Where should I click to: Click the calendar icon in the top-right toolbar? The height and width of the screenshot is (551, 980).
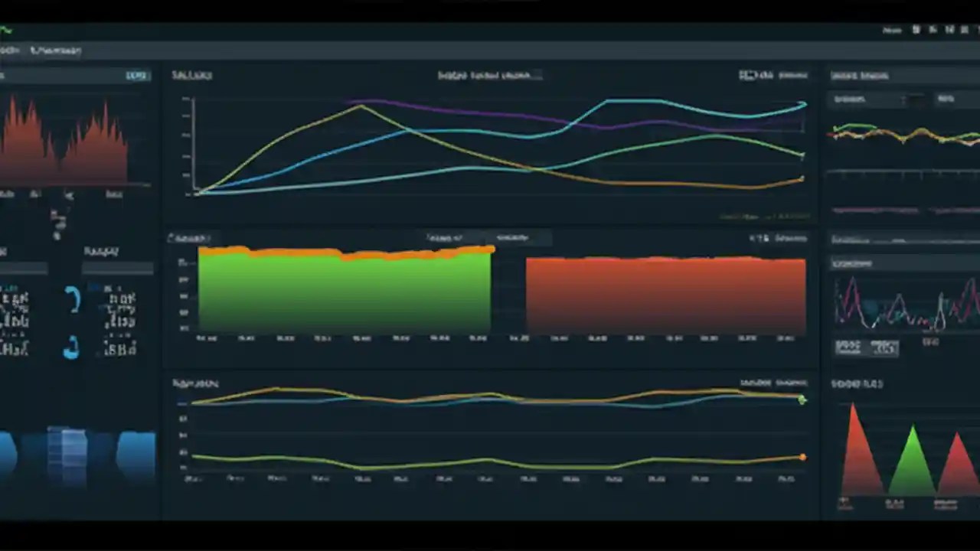(949, 29)
